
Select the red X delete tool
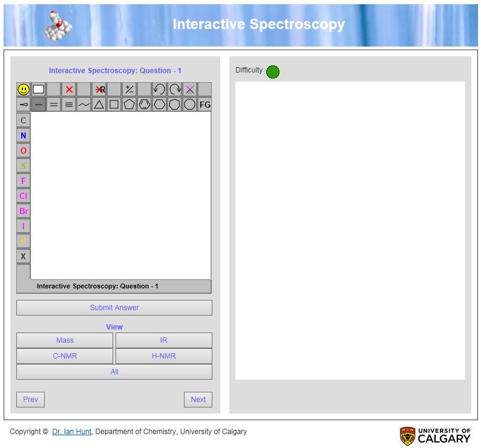tap(69, 89)
